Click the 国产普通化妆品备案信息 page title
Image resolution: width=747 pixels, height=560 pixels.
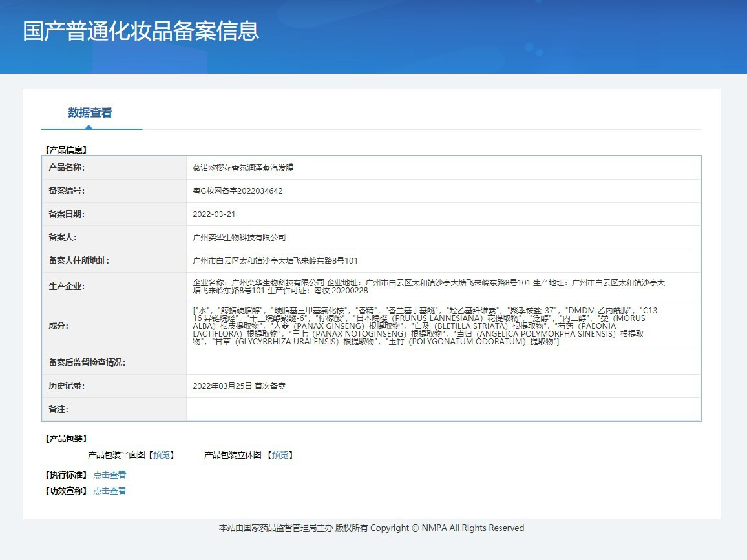[141, 31]
